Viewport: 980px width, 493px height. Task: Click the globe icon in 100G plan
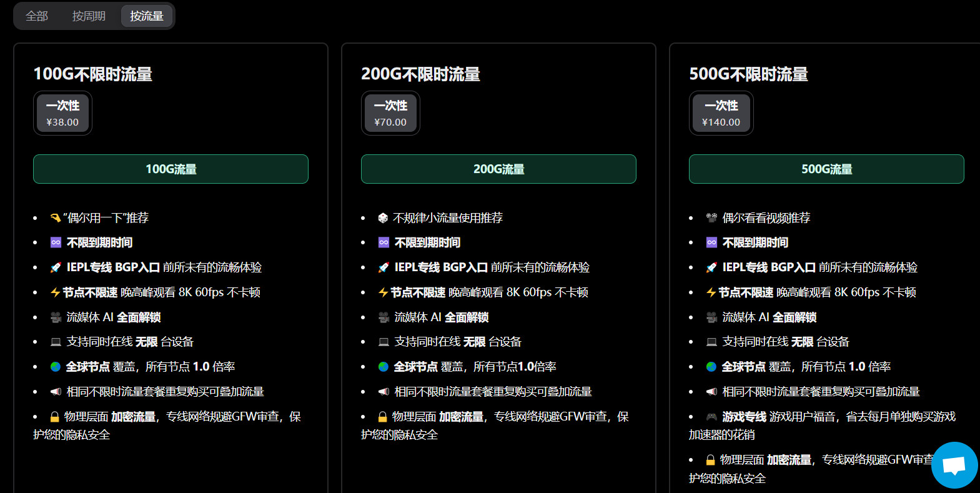(56, 367)
